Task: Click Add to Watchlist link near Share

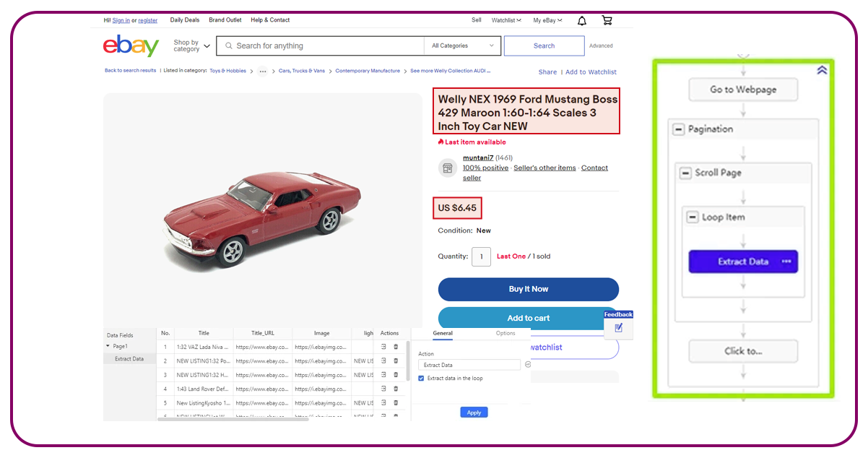Action: 591,72
